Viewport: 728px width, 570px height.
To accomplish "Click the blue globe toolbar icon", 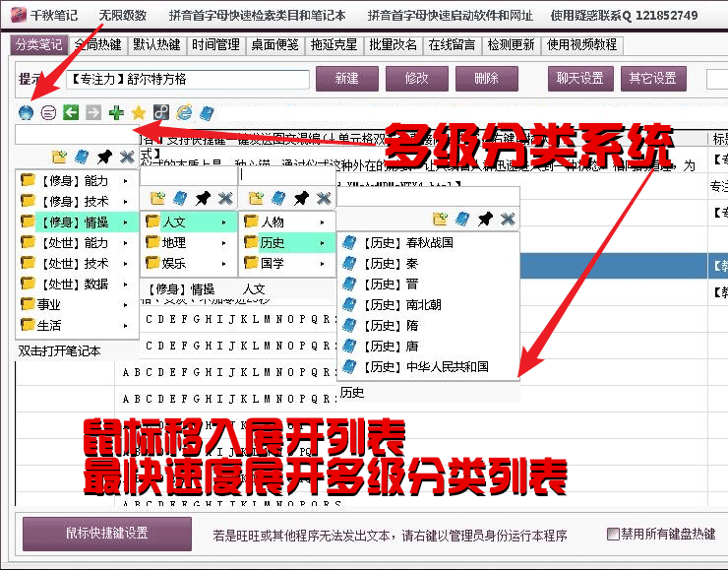I will click(26, 112).
